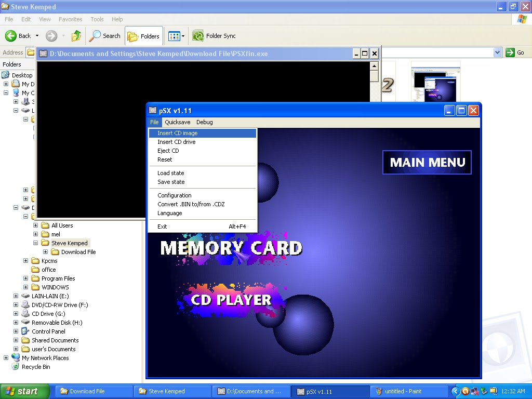Screen dimensions: 532x399
Task: Click the screenshot thumbnail in Explorer pane
Action: (x=436, y=82)
